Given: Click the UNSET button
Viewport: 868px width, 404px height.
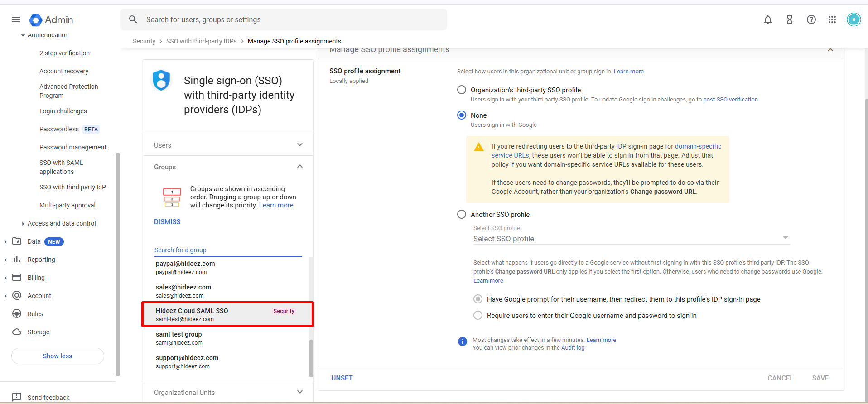Looking at the screenshot, I should click(342, 378).
